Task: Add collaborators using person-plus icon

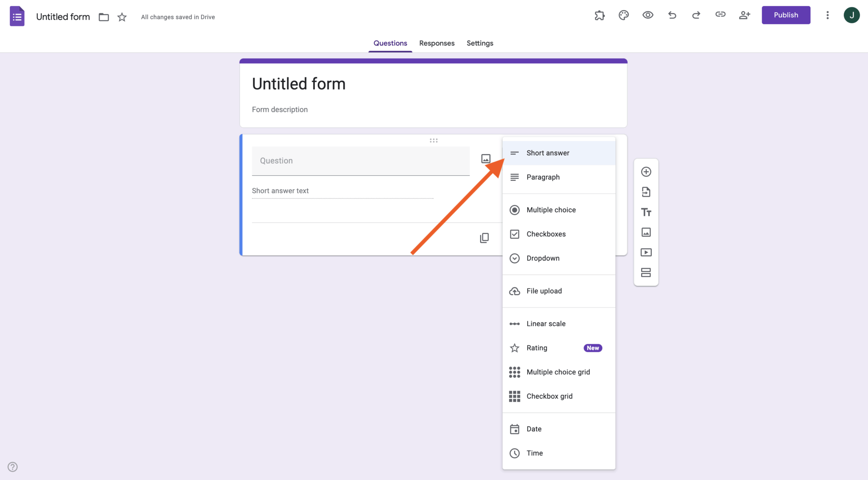Action: click(x=745, y=15)
